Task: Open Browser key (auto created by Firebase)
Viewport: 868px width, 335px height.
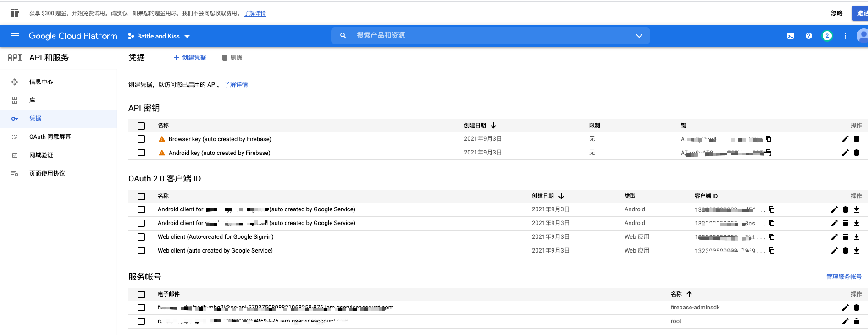Action: pyautogui.click(x=220, y=139)
